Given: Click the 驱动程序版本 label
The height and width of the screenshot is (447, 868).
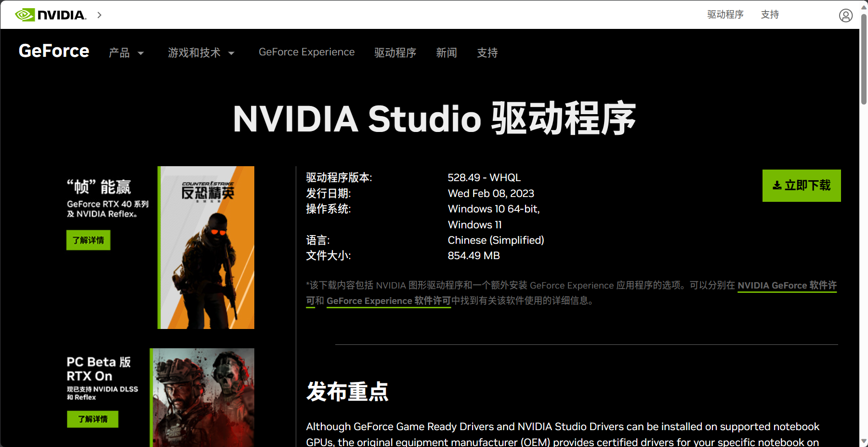Looking at the screenshot, I should (x=339, y=177).
